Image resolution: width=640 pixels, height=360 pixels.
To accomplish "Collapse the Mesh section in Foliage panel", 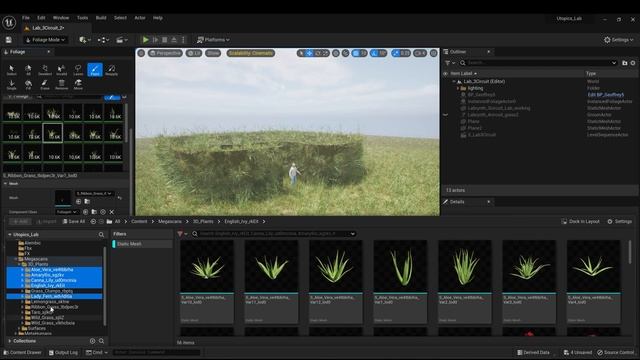I will pyautogui.click(x=5, y=184).
